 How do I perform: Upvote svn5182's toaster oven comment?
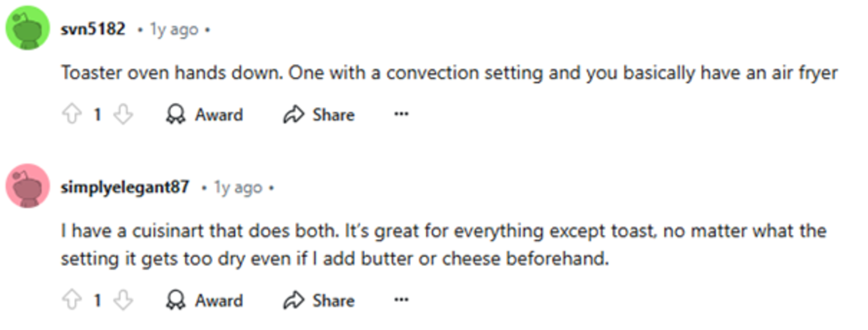pos(72,115)
